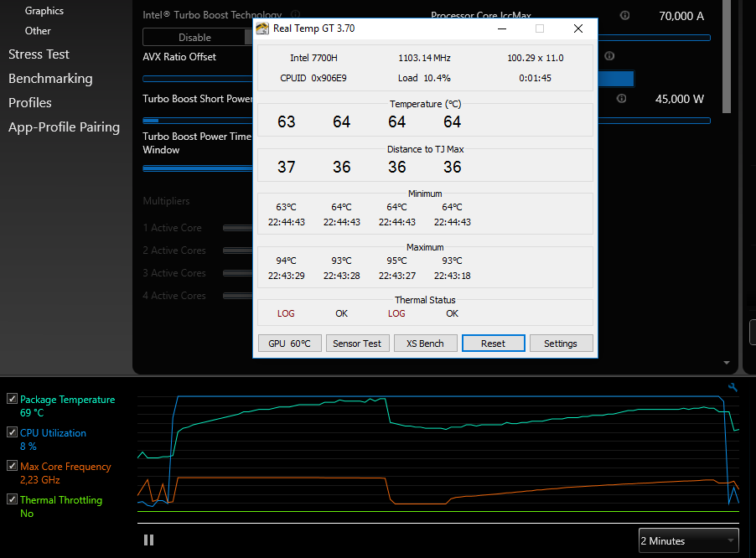The image size is (756, 558).
Task: Open the 2 Minutes time range dropdown
Action: pyautogui.click(x=688, y=540)
